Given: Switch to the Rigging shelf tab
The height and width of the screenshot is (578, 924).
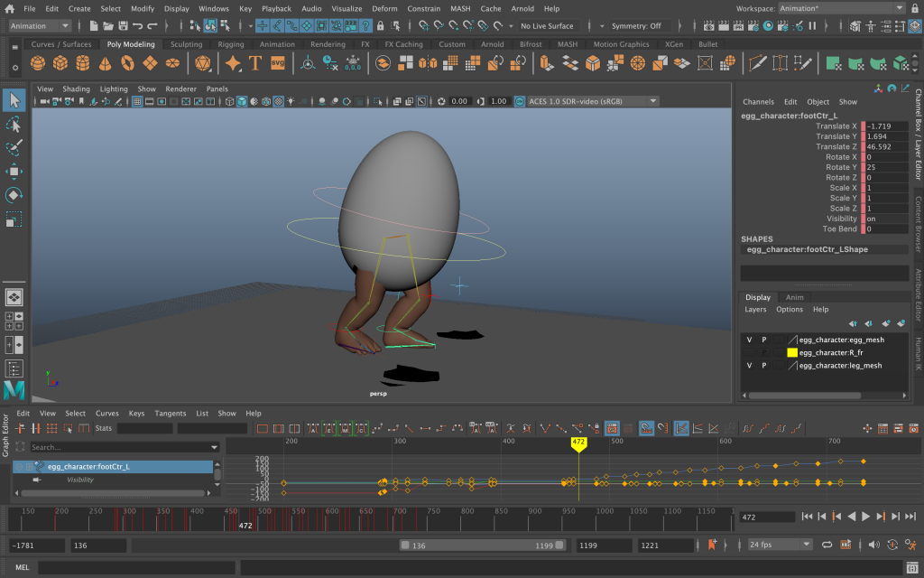Looking at the screenshot, I should click(x=230, y=44).
